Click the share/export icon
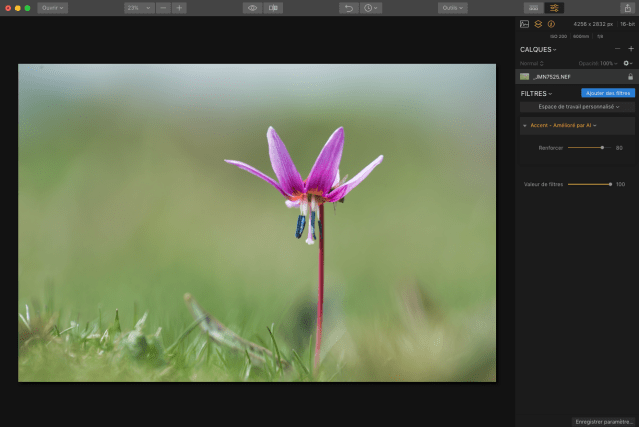 pyautogui.click(x=627, y=8)
